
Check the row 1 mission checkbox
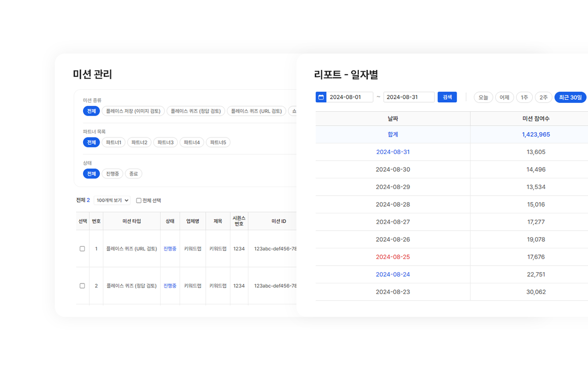point(82,249)
